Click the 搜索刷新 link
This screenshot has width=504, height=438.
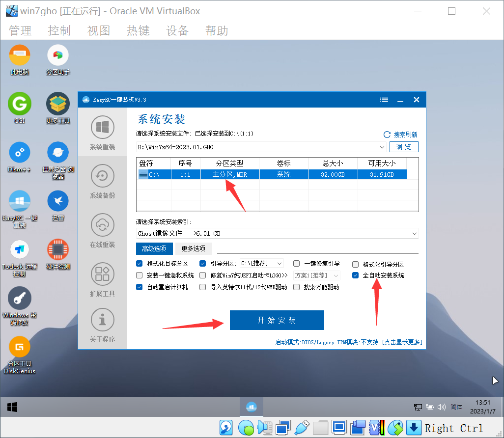[x=400, y=135]
